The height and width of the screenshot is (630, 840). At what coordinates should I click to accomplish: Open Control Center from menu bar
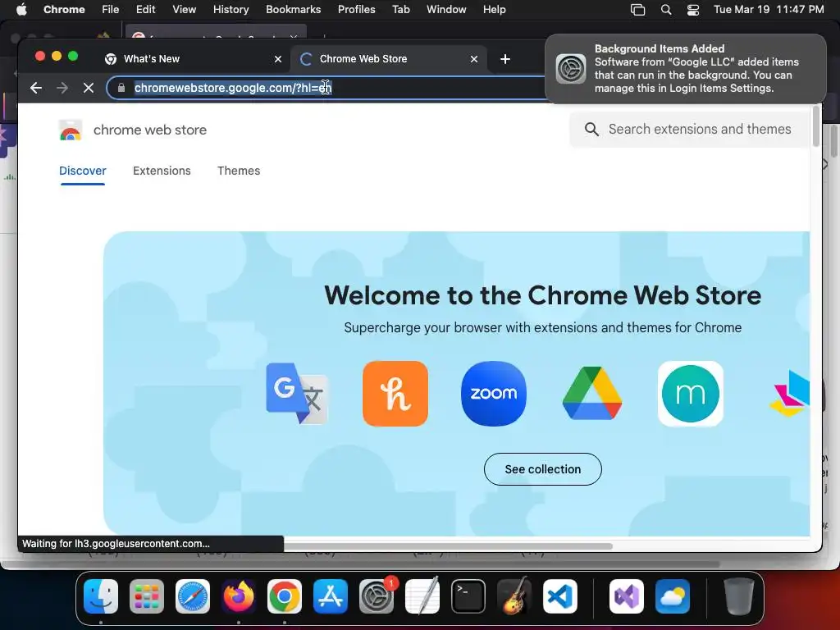[692, 10]
